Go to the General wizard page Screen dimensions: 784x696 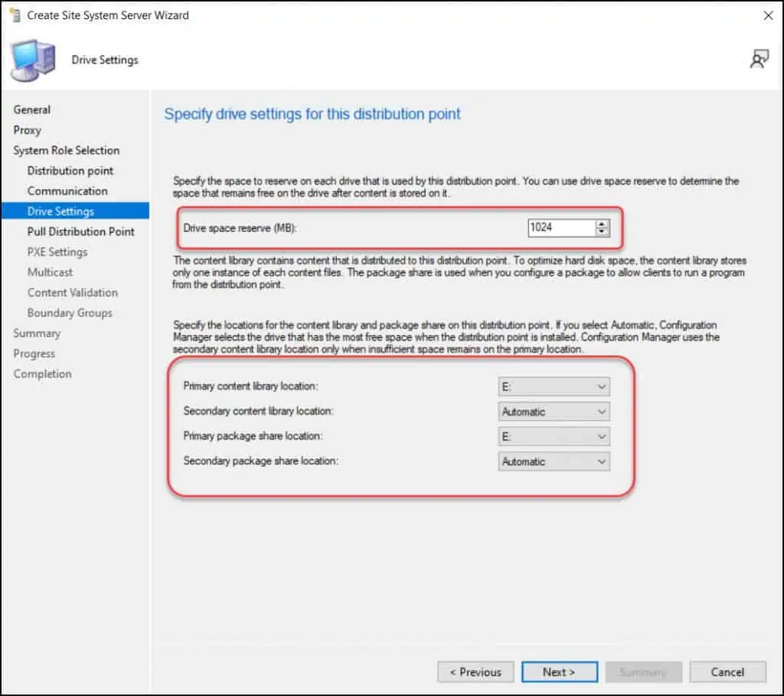tap(32, 109)
